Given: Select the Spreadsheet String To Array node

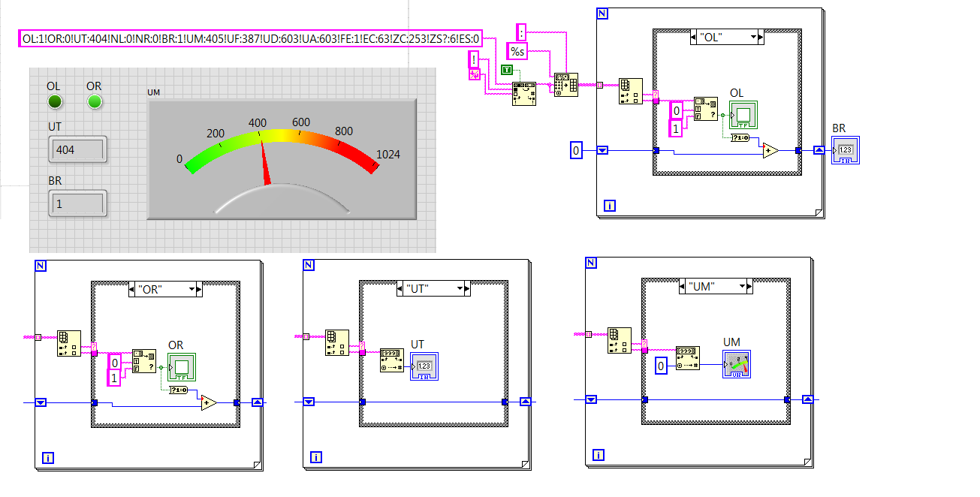Looking at the screenshot, I should (567, 86).
